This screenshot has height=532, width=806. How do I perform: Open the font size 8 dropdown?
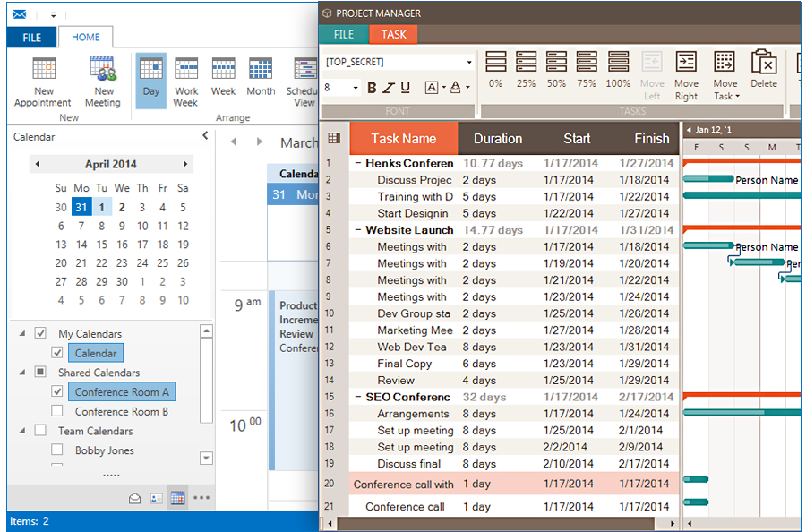pos(356,88)
